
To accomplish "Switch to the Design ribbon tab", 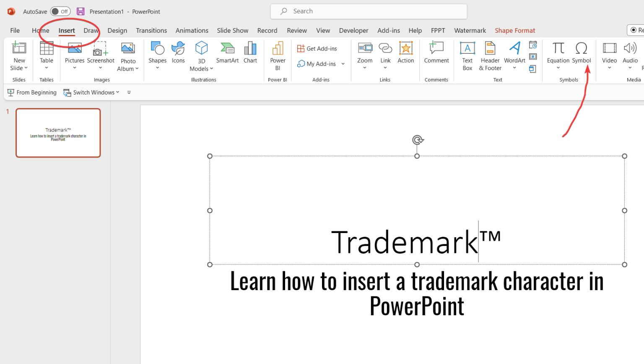I will click(x=117, y=30).
